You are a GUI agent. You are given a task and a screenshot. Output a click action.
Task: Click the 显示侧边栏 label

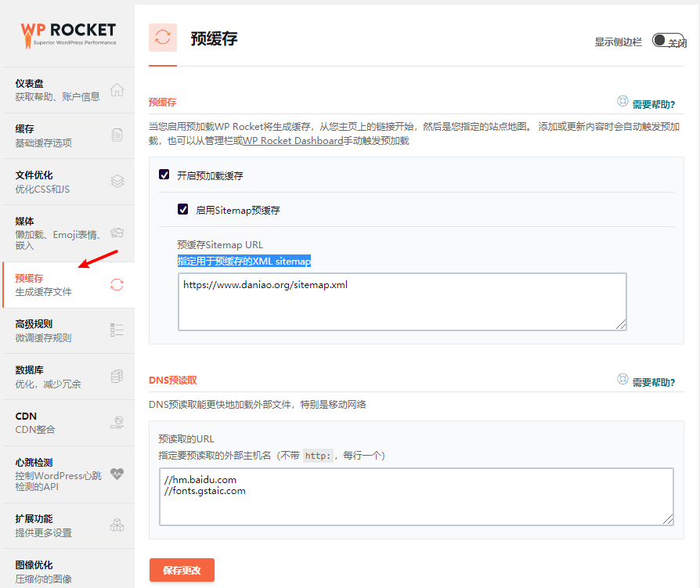pyautogui.click(x=619, y=42)
